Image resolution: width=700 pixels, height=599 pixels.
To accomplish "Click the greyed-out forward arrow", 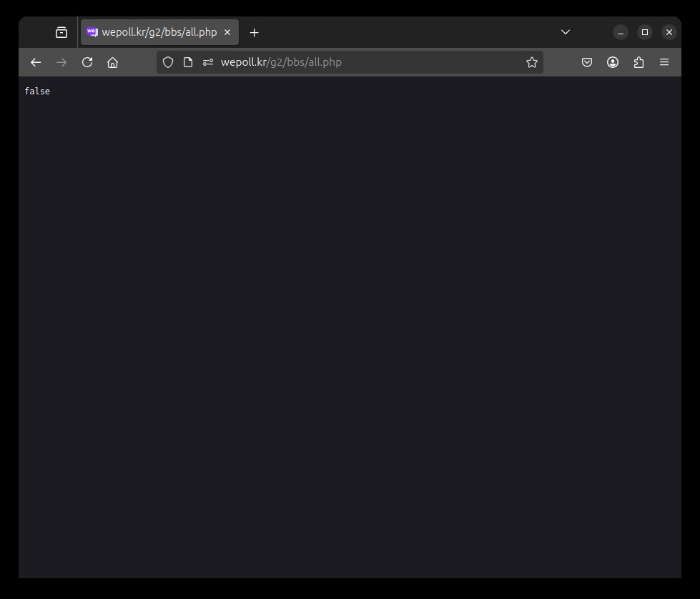I will click(x=61, y=62).
